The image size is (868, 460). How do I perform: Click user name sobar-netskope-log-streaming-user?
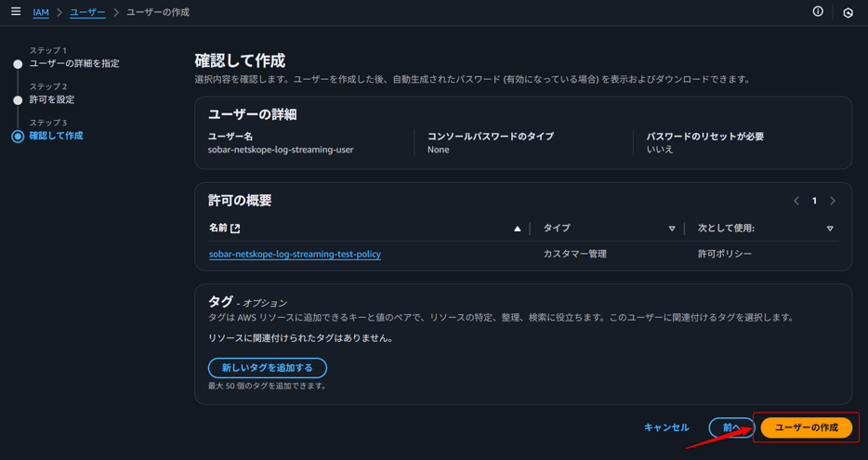(x=281, y=150)
